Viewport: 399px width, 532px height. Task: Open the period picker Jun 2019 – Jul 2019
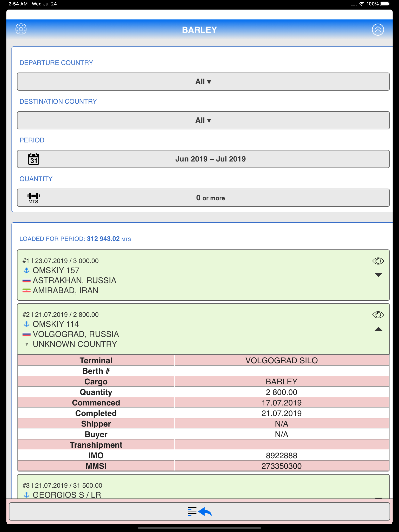[203, 159]
